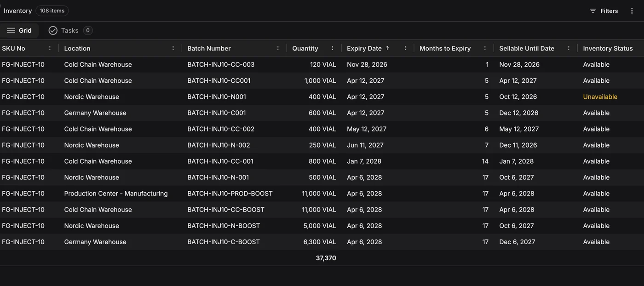This screenshot has width=644, height=286.
Task: Select batch BATCH-INJ10-N001 cell
Action: point(217,97)
